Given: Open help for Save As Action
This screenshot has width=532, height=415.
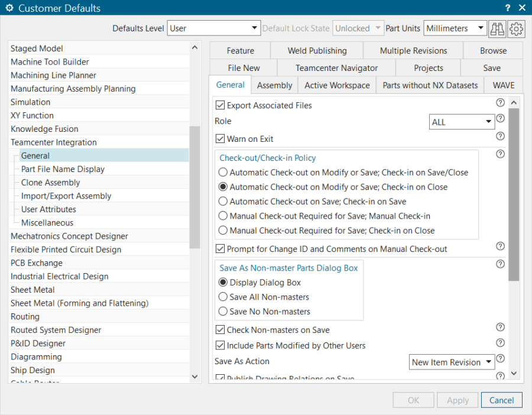Looking at the screenshot, I should click(x=500, y=359).
